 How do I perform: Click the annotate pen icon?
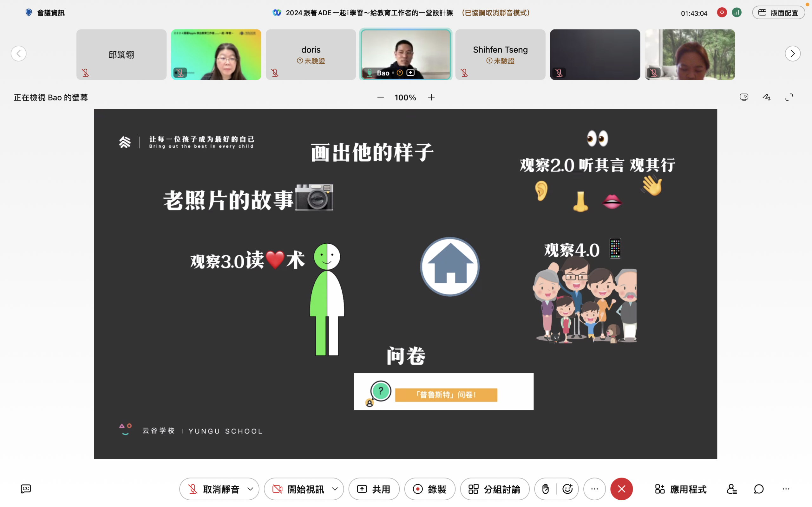point(766,97)
